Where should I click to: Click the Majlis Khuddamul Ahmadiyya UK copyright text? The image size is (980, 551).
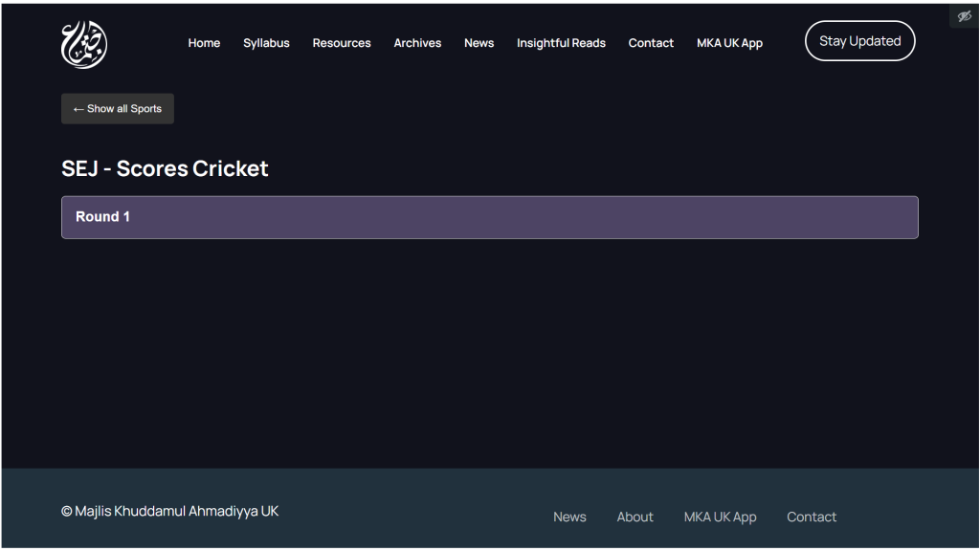(170, 511)
